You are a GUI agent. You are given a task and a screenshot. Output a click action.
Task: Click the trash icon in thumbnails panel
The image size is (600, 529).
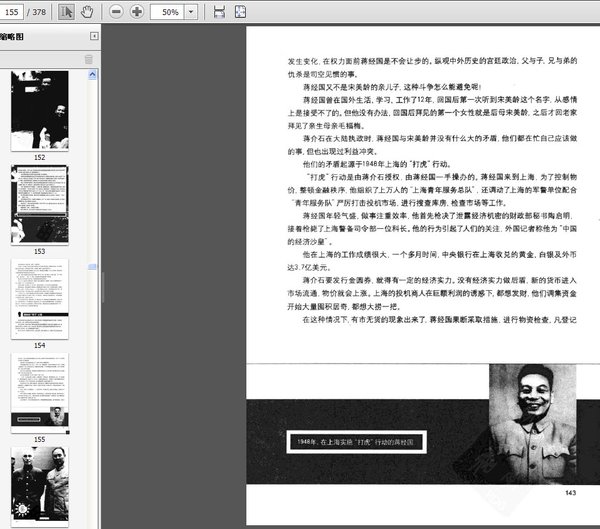[88, 59]
